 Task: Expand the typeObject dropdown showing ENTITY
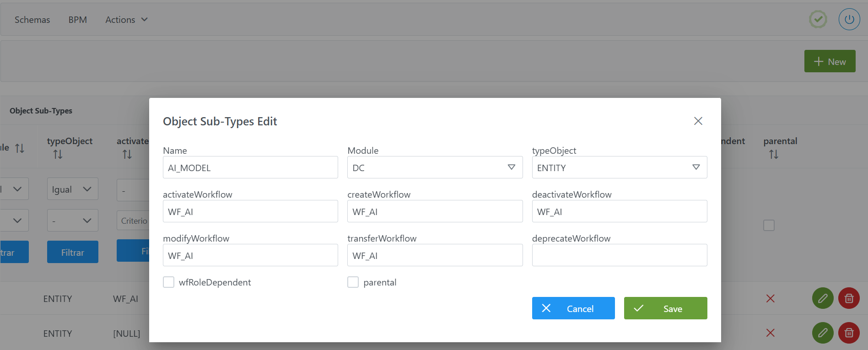pos(619,167)
